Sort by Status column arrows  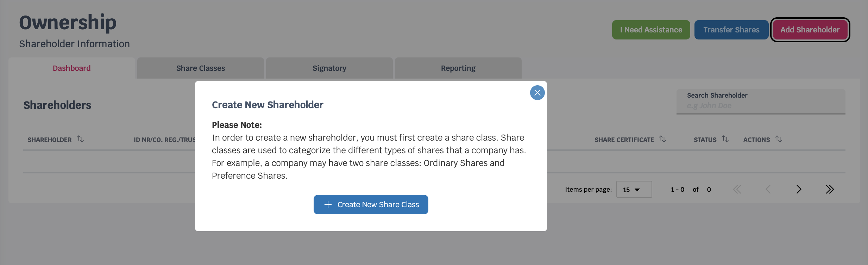pyautogui.click(x=725, y=139)
